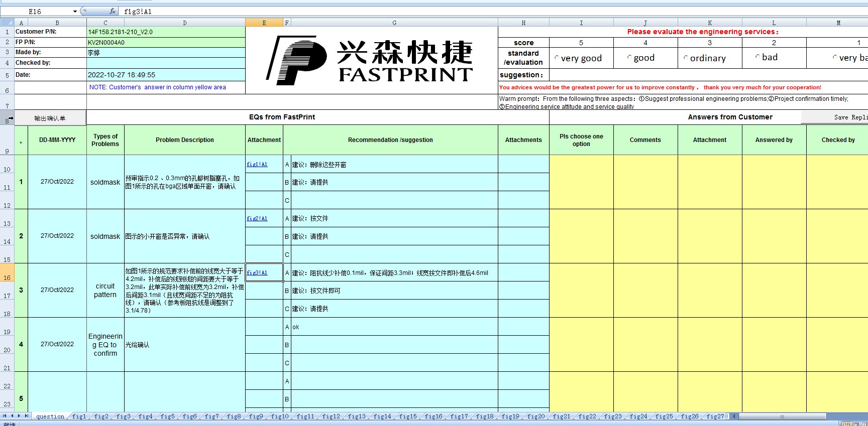Image resolution: width=868 pixels, height=426 pixels.
Task: Click 'Answers from Customer' section title
Action: [x=730, y=117]
